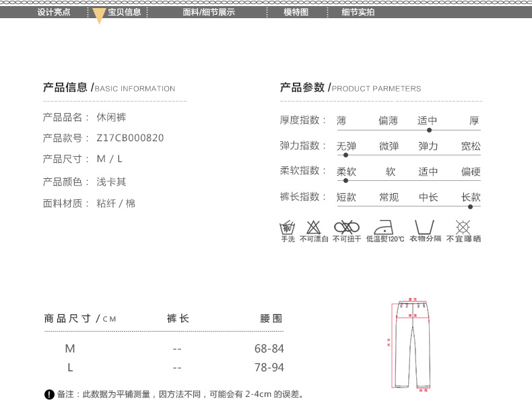Switch to the 宝贝信息 tab
532x411 pixels.
click(125, 12)
